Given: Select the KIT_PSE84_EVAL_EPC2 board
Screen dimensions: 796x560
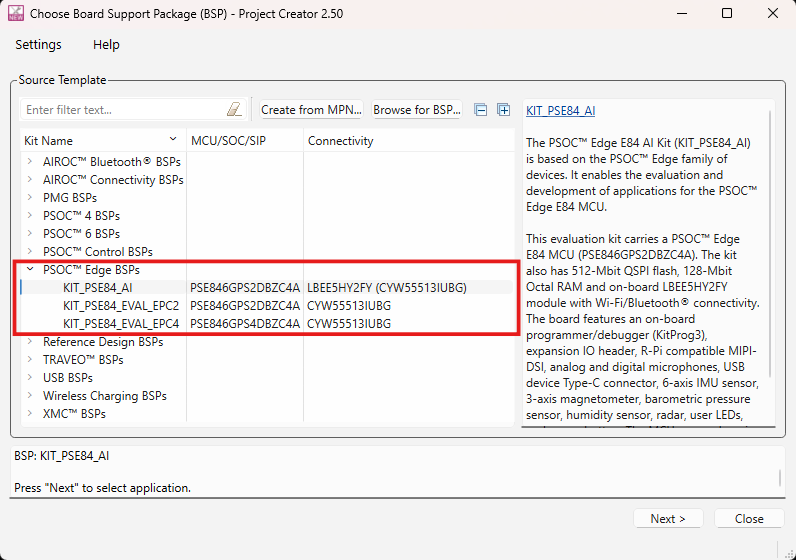Looking at the screenshot, I should click(x=121, y=306).
